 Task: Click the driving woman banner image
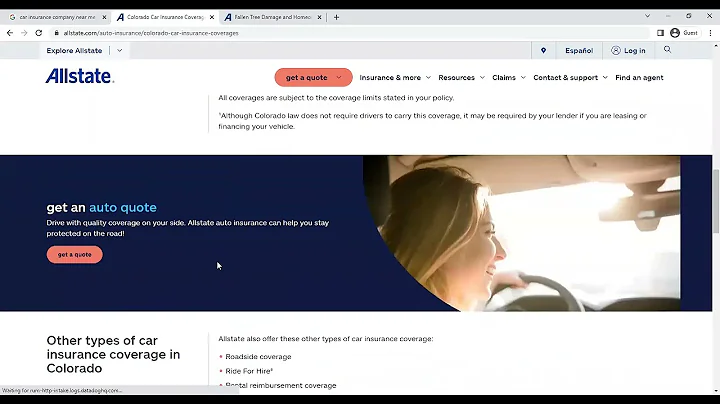pyautogui.click(x=522, y=233)
